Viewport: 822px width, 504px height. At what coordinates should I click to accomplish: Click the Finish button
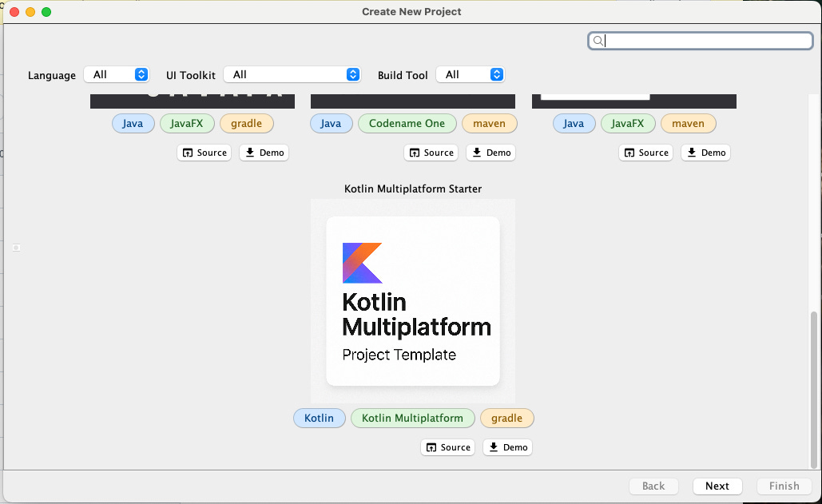(x=784, y=486)
